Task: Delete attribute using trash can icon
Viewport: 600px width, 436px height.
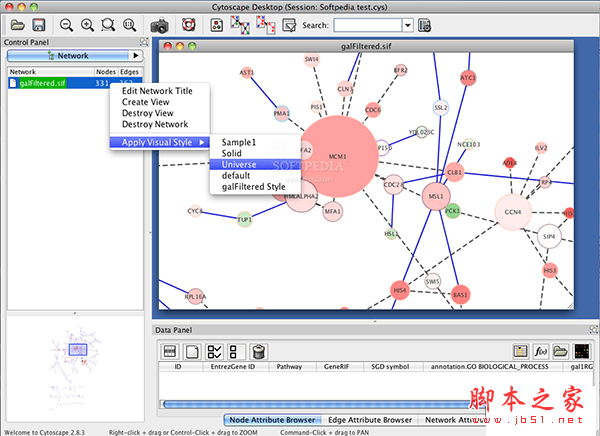Action: pyautogui.click(x=259, y=351)
